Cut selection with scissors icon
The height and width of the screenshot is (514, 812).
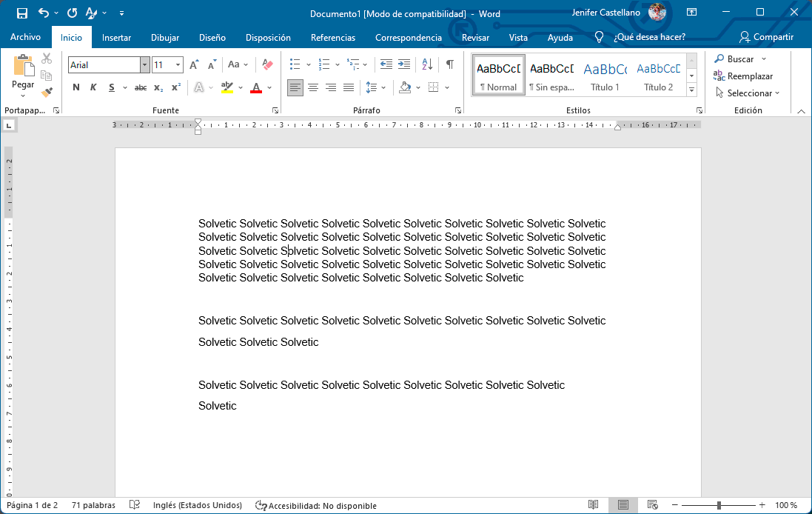pyautogui.click(x=47, y=58)
